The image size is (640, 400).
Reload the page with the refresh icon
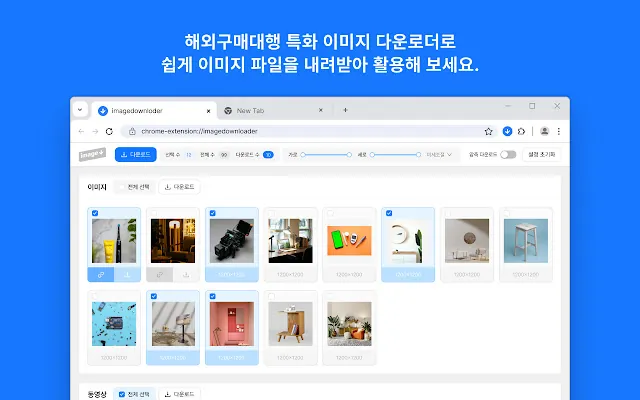click(109, 131)
